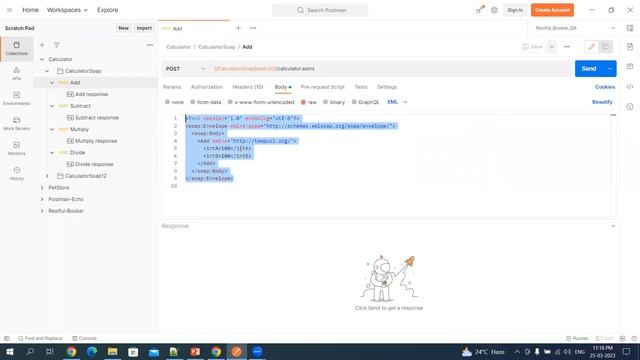Expand the Postman-Echo collection
Image resolution: width=640 pixels, height=360 pixels.
42,199
